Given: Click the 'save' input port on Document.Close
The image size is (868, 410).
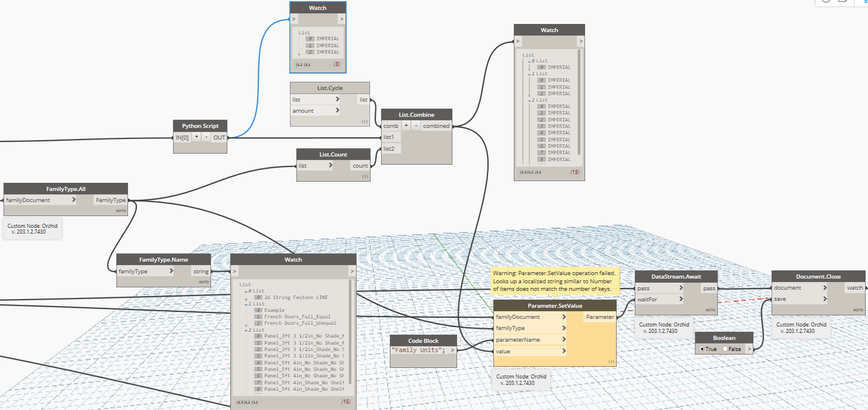Looking at the screenshot, I should 800,298.
